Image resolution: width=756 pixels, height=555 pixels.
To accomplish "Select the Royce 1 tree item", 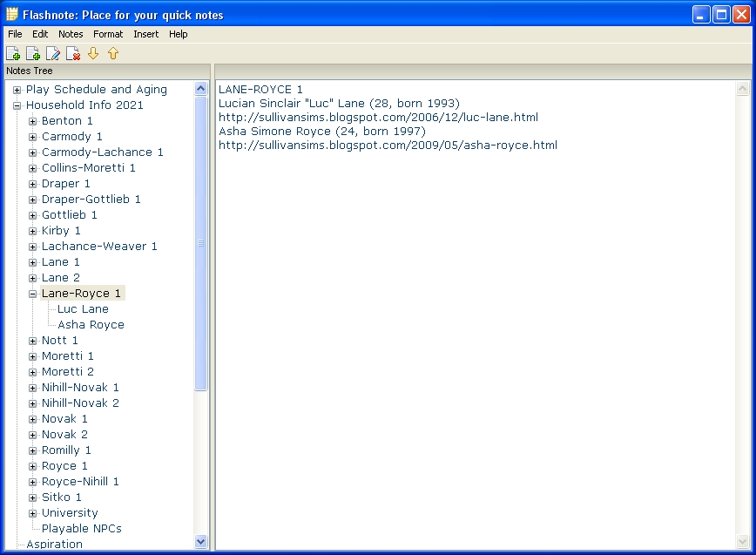I will click(x=64, y=466).
